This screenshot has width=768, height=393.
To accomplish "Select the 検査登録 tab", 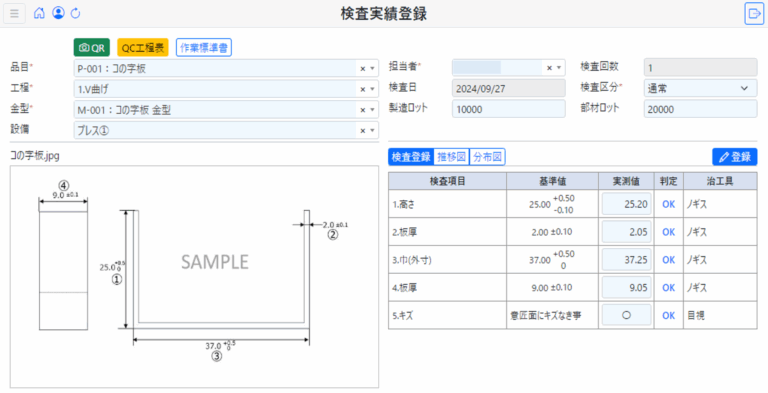I will [411, 157].
